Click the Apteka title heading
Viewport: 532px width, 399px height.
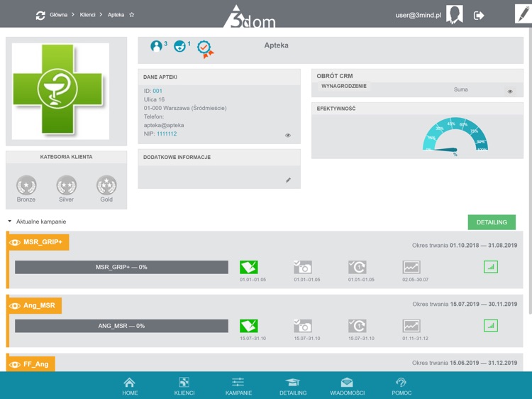(x=276, y=45)
